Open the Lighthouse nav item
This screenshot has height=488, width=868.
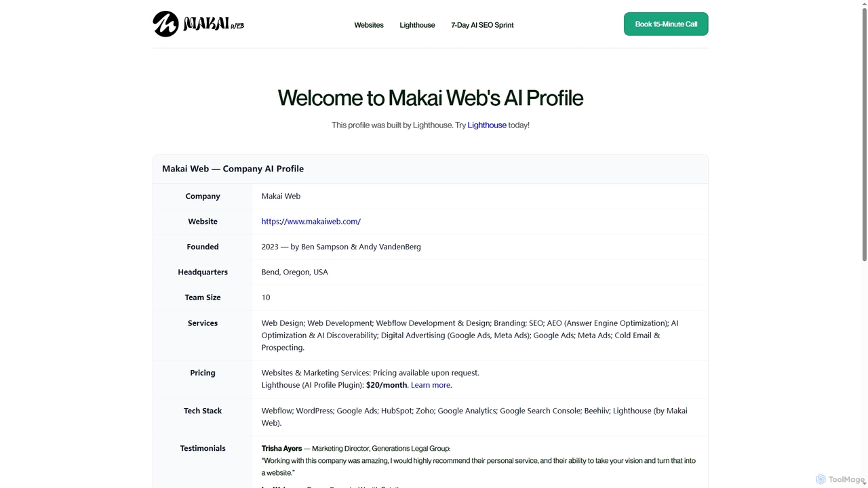[417, 25]
